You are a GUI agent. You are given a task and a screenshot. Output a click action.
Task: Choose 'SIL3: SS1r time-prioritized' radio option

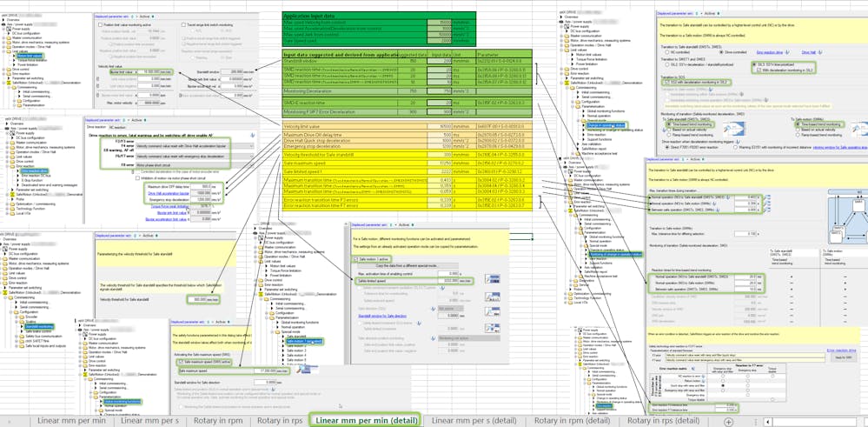pos(755,64)
